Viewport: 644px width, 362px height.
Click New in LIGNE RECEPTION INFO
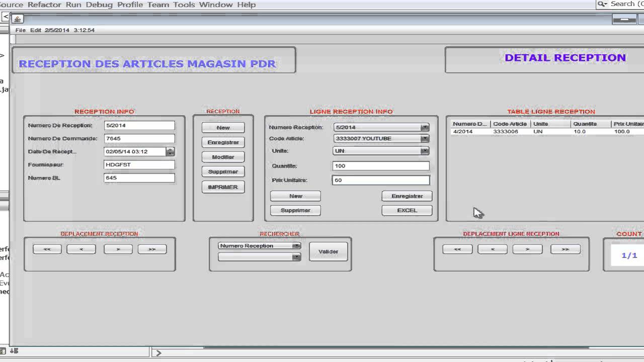295,196
